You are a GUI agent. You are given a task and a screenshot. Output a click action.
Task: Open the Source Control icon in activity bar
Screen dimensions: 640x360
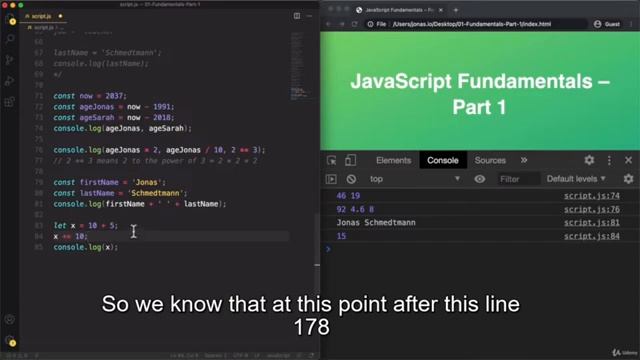[10, 60]
